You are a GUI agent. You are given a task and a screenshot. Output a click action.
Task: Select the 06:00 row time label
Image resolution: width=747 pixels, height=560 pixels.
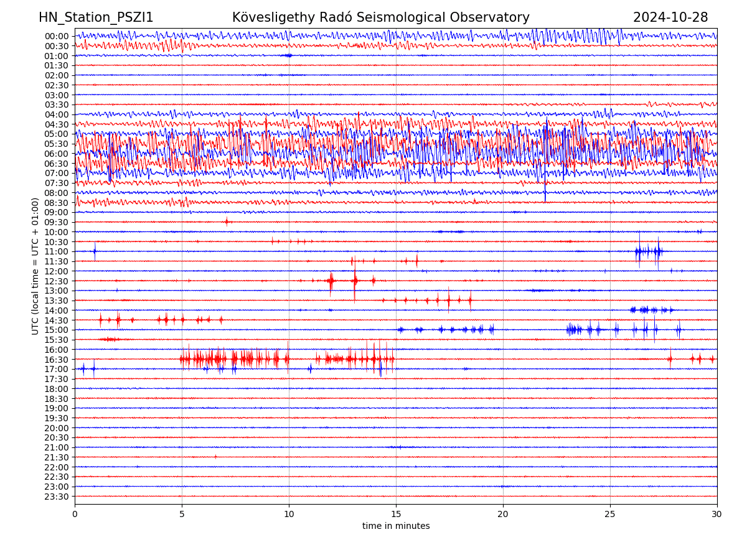coord(56,154)
